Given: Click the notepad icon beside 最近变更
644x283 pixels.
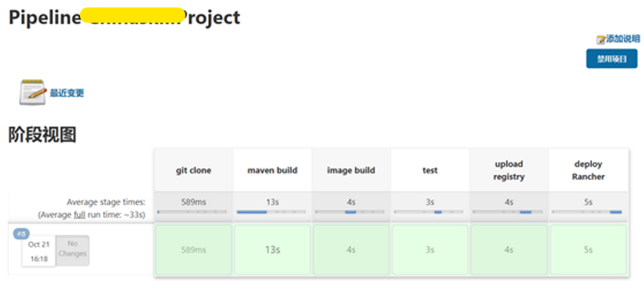Looking at the screenshot, I should [x=33, y=92].
